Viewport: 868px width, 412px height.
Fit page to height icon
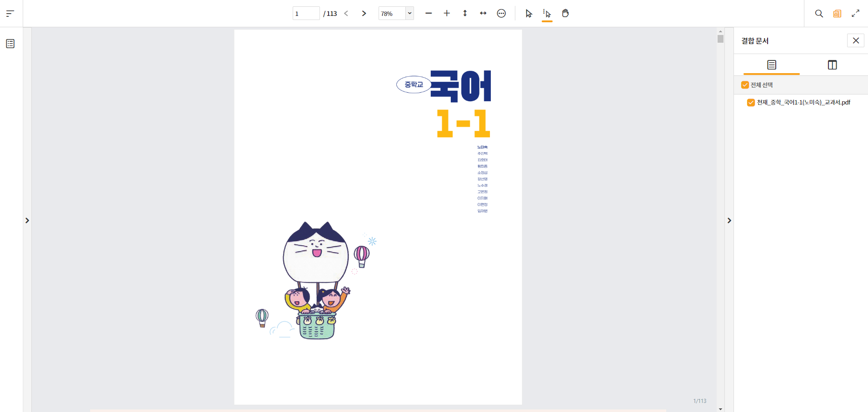coord(465,14)
